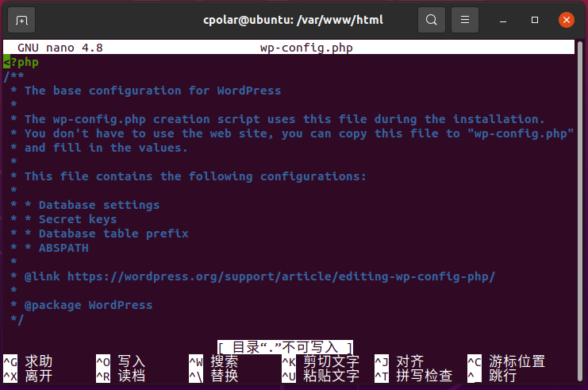Click the wp-config.php file name in the nano title bar
The width and height of the screenshot is (588, 390).
(x=306, y=48)
